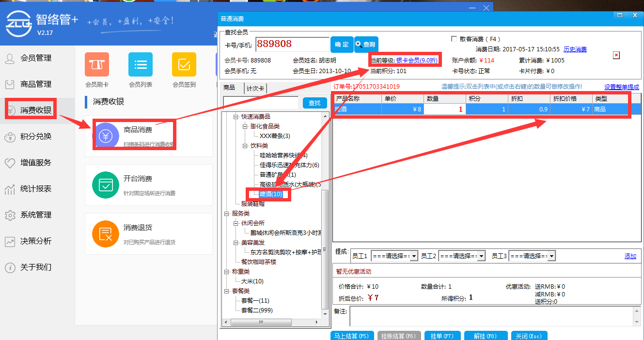Enable the 散客消费 (F4) checkbox
644x340 pixels.
(454, 39)
